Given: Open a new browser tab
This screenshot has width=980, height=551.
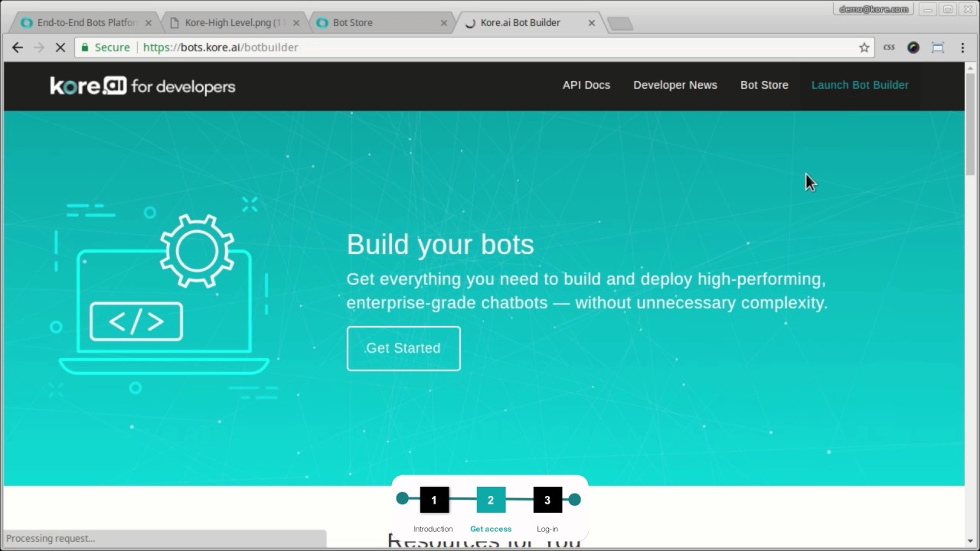Looking at the screenshot, I should point(619,24).
